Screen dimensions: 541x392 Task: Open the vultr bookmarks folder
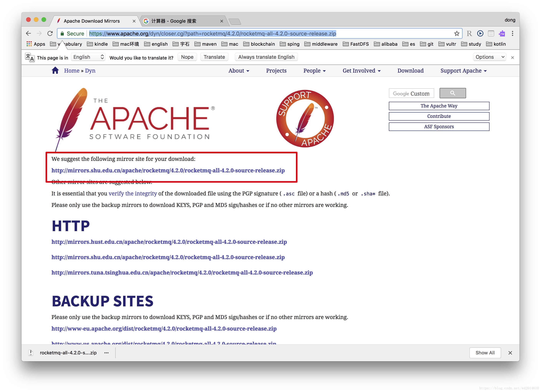coord(447,44)
